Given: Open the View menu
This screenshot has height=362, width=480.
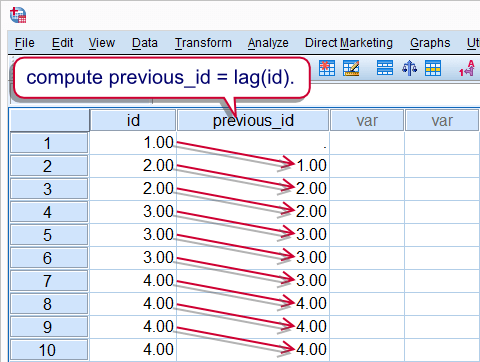Looking at the screenshot, I should coord(102,43).
